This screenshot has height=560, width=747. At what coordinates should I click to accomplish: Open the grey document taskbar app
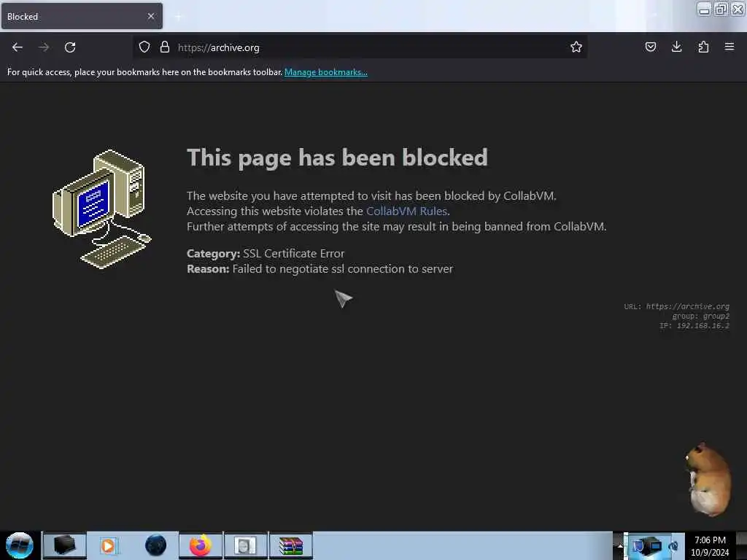click(245, 545)
